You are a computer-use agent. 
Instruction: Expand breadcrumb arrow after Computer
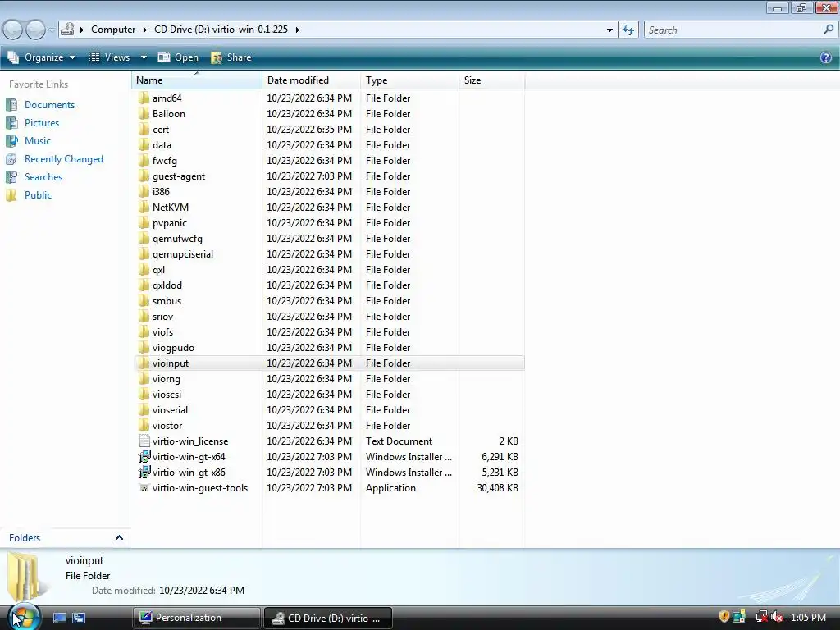tap(144, 30)
